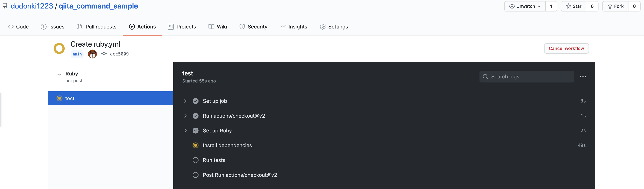Click Post Run checkout pending circle icon
The width and height of the screenshot is (644, 189).
(196, 175)
